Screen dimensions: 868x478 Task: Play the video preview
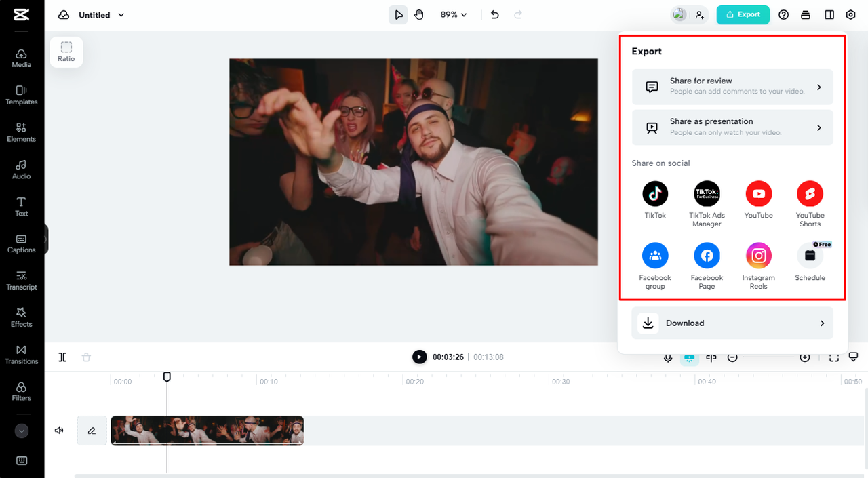click(420, 357)
